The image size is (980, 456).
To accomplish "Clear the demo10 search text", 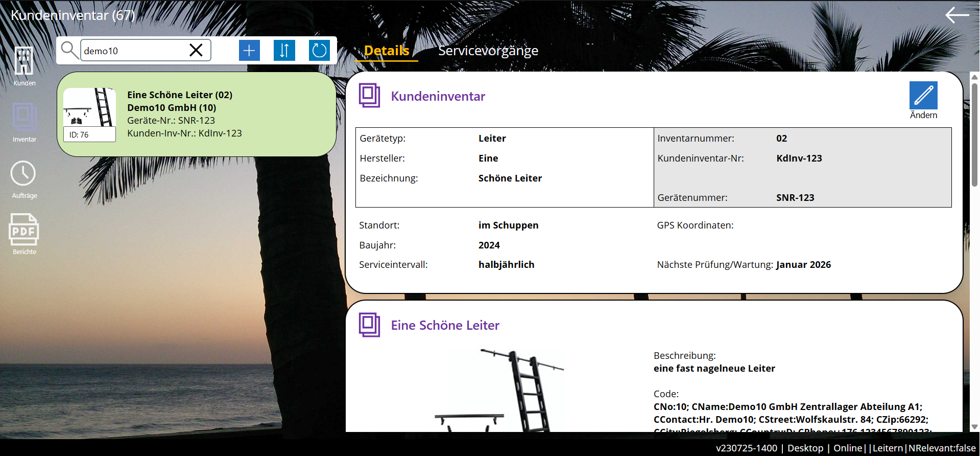I will [196, 50].
